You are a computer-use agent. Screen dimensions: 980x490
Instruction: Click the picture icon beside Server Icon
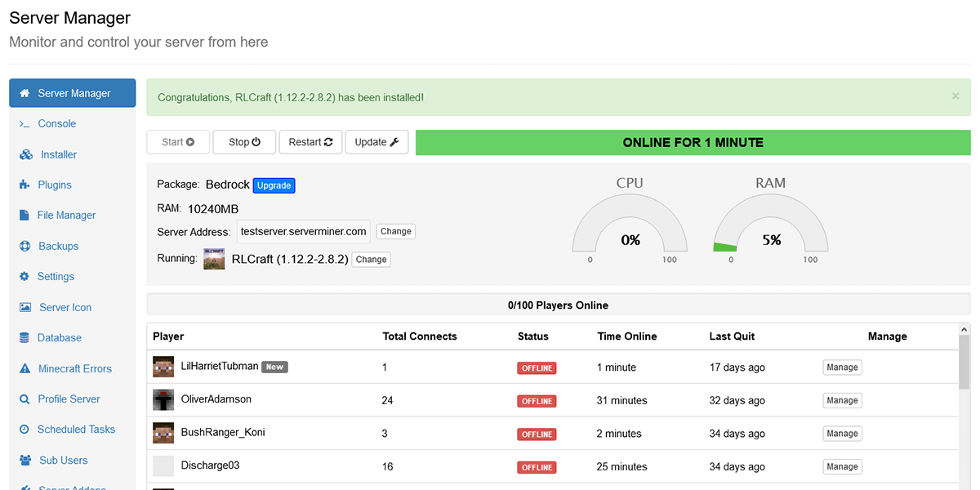click(24, 308)
